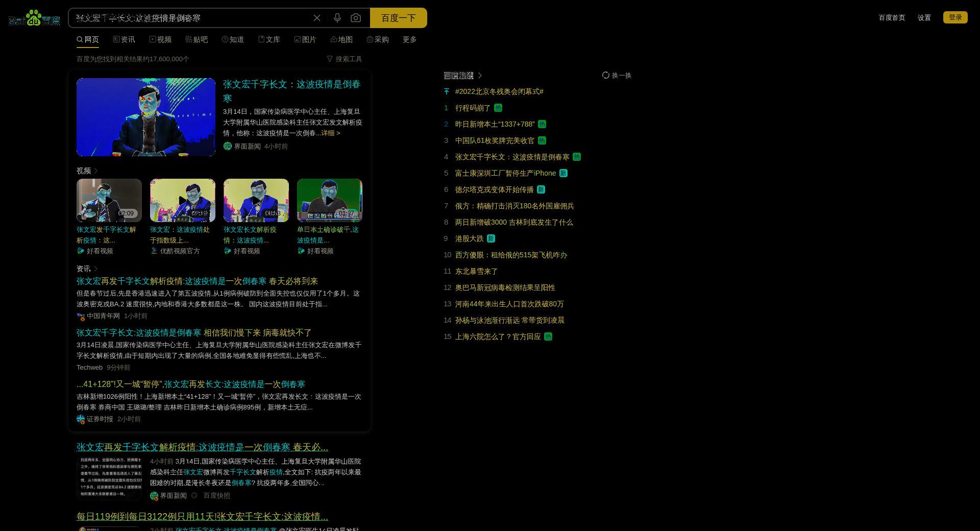Open hot search 河南44年来出生人口首次跌破80万
The width and height of the screenshot is (980, 531).
point(509,304)
